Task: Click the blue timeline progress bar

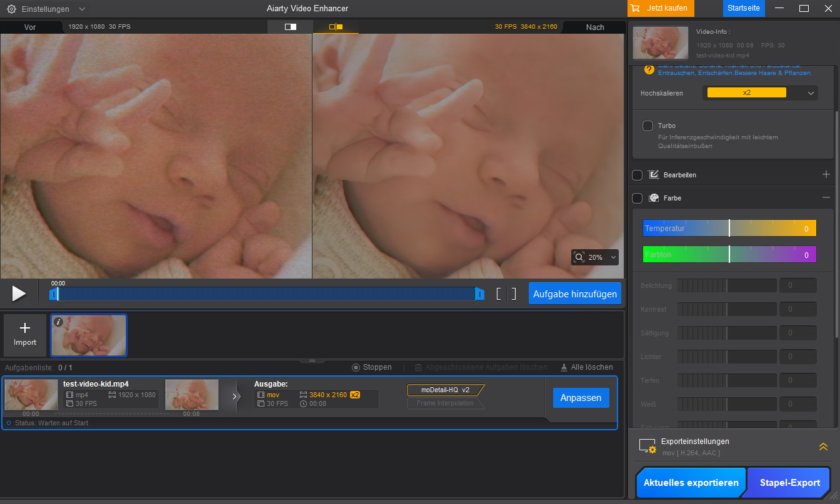Action: [x=267, y=294]
